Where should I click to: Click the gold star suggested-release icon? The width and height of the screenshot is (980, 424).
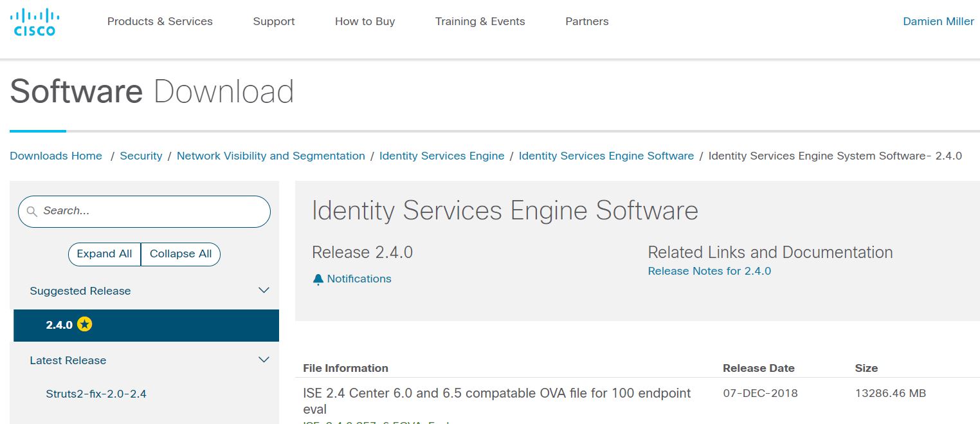pyautogui.click(x=84, y=324)
